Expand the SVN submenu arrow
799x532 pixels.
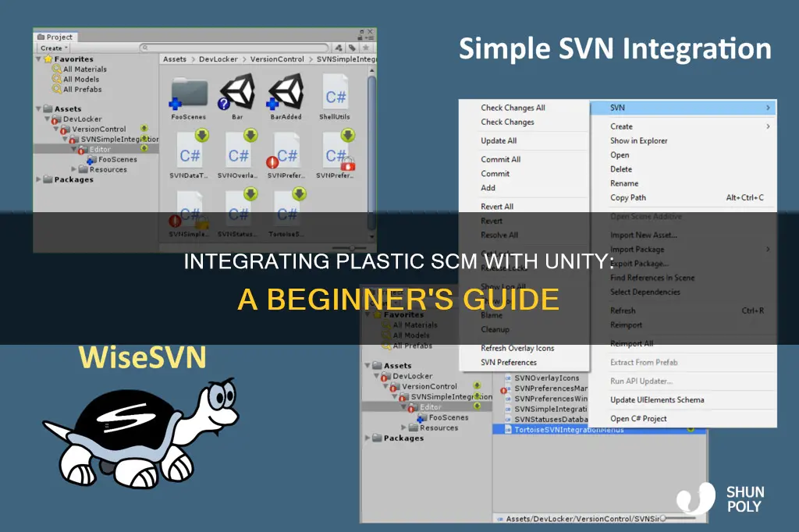tap(768, 108)
